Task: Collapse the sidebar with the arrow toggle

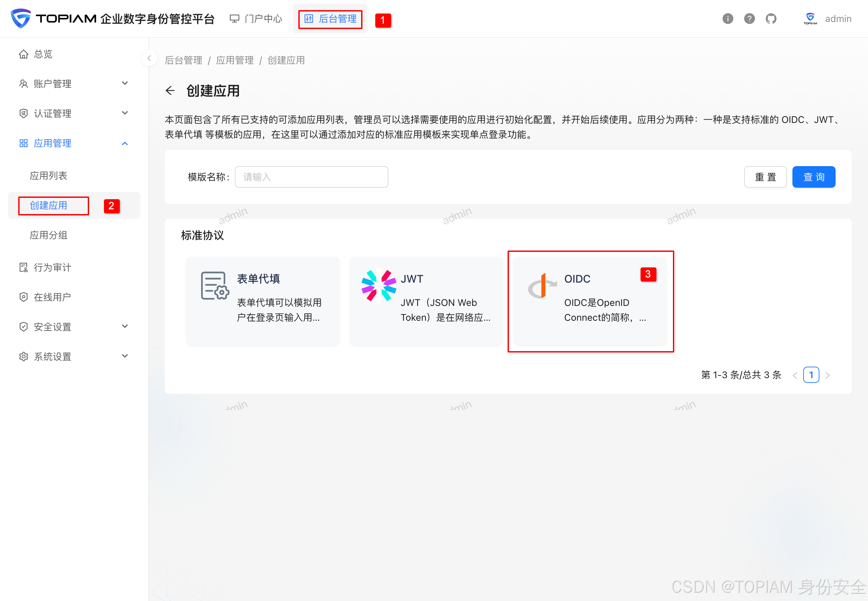Action: pyautogui.click(x=149, y=58)
